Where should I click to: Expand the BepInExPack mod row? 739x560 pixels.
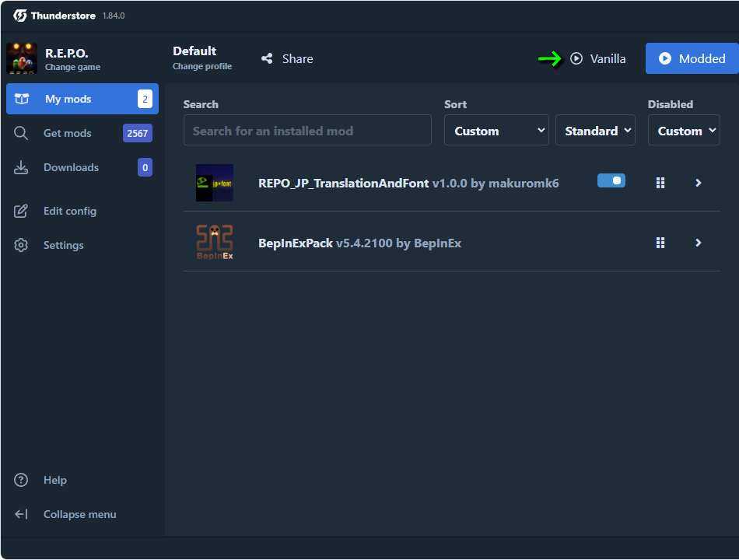699,243
